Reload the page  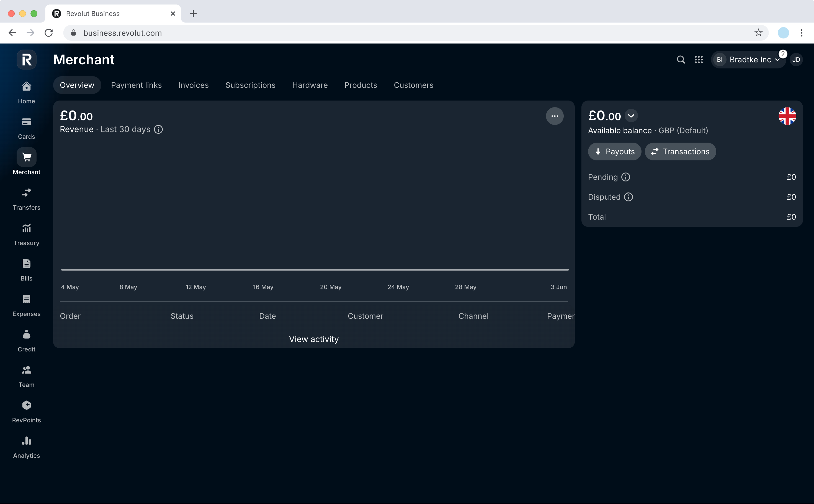click(x=49, y=33)
